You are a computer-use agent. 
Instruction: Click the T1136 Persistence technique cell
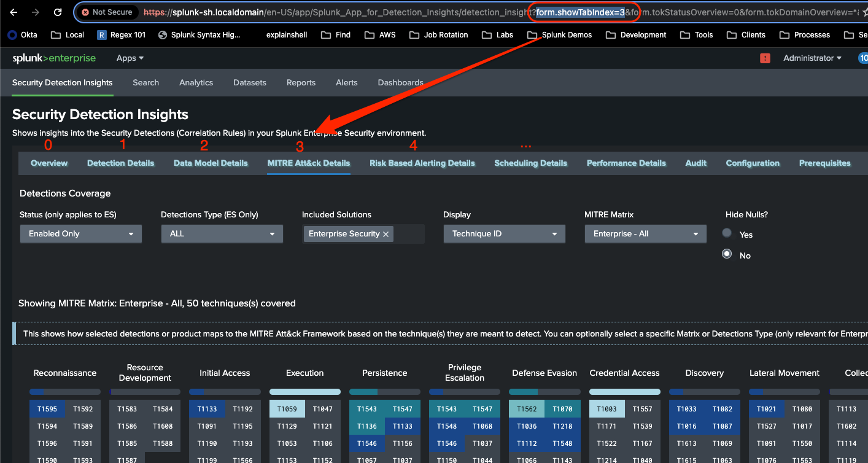click(x=367, y=426)
